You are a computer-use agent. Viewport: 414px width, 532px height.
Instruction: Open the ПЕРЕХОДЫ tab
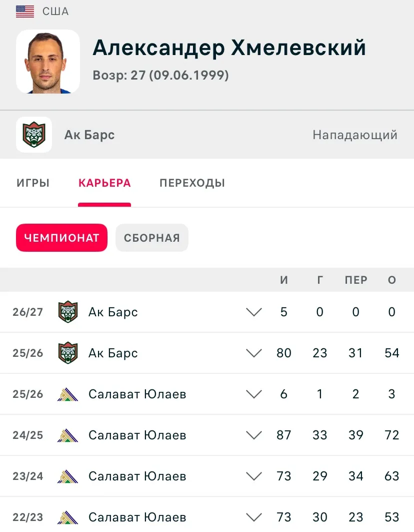pyautogui.click(x=192, y=183)
